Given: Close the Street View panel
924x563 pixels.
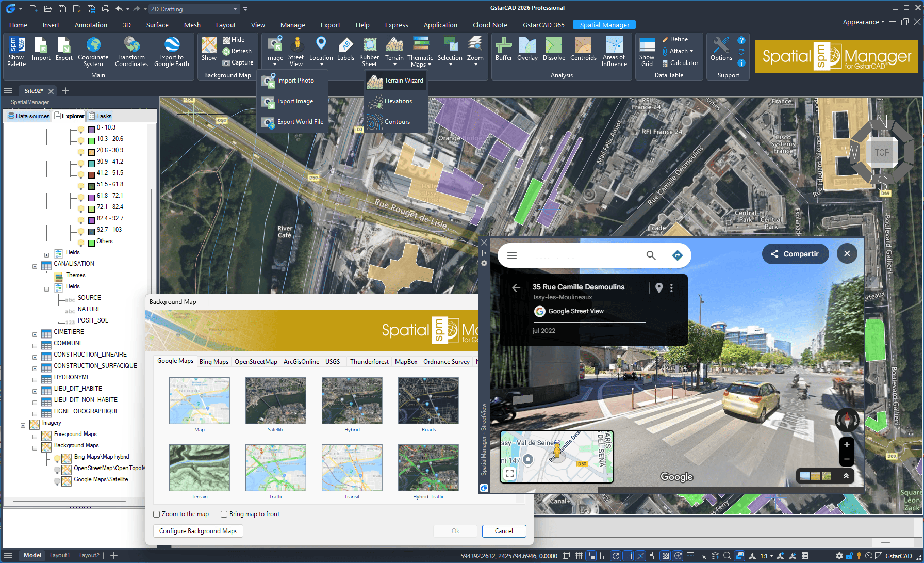Looking at the screenshot, I should click(847, 253).
